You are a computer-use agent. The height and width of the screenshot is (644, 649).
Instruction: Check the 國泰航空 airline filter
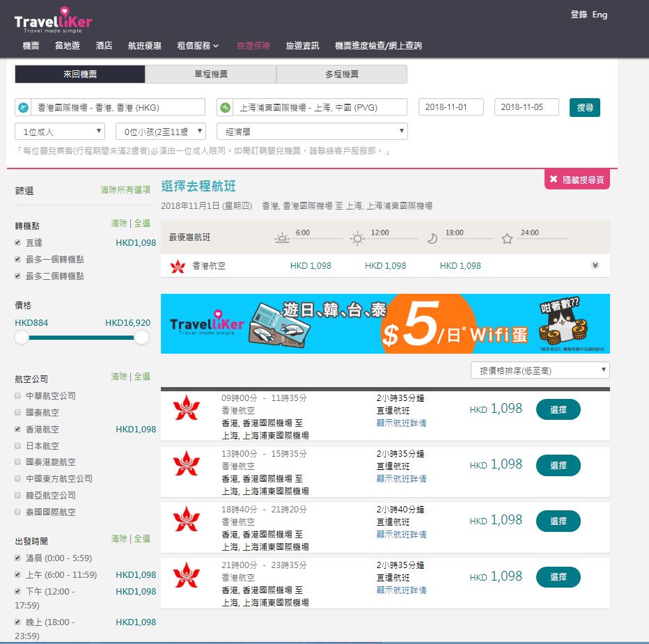(x=17, y=412)
